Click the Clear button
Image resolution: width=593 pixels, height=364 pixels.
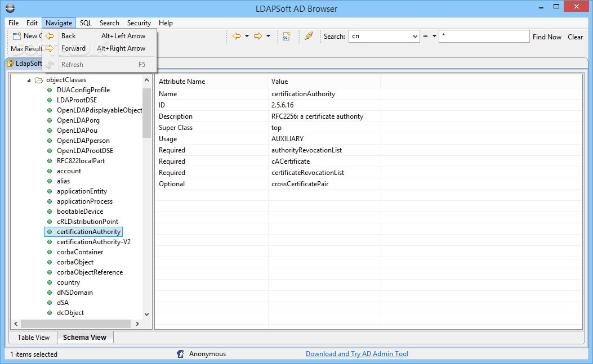575,37
